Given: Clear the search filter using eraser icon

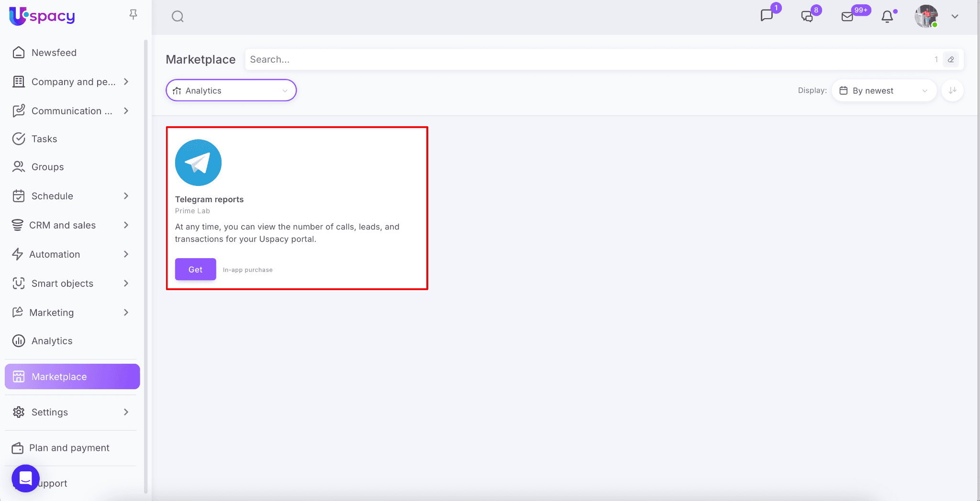Looking at the screenshot, I should [951, 60].
